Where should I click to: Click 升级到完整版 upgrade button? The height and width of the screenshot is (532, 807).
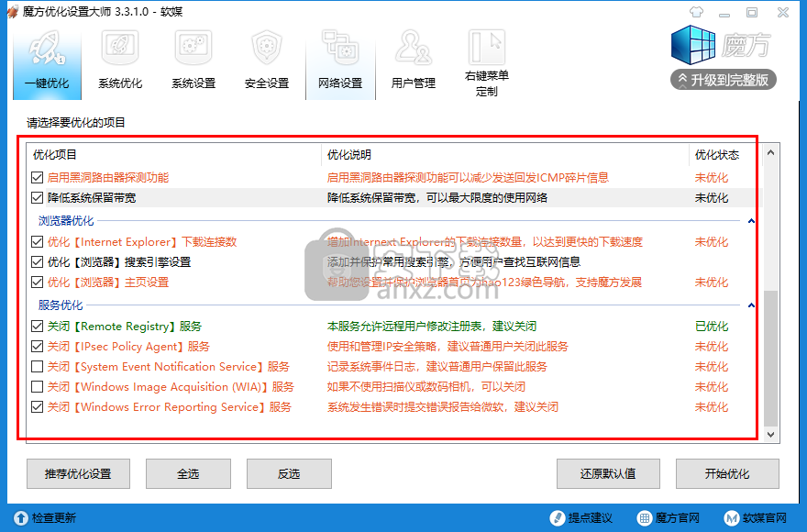[x=724, y=80]
